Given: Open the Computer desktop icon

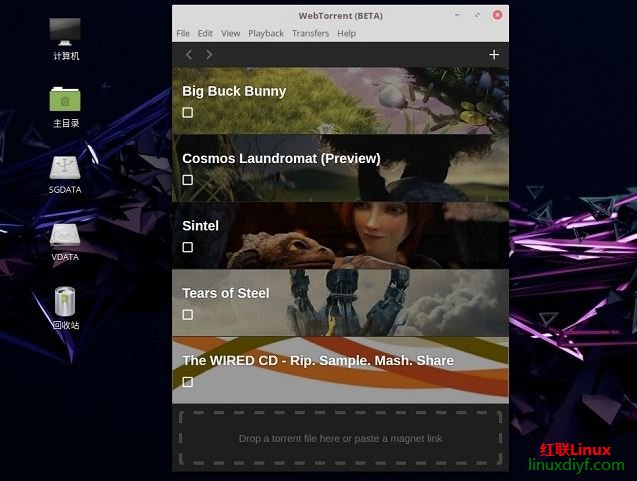Looking at the screenshot, I should (66, 32).
